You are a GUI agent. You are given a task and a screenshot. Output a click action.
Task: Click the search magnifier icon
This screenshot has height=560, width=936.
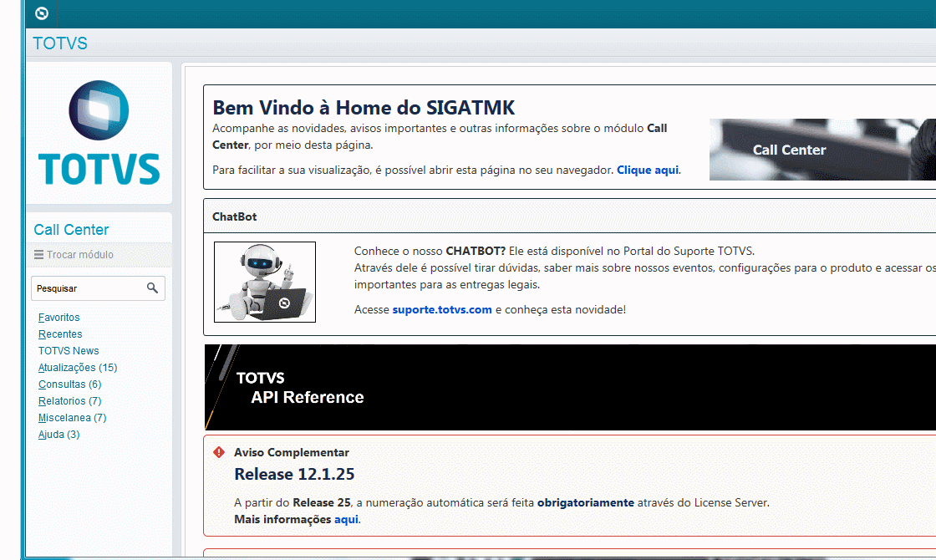[x=152, y=288]
